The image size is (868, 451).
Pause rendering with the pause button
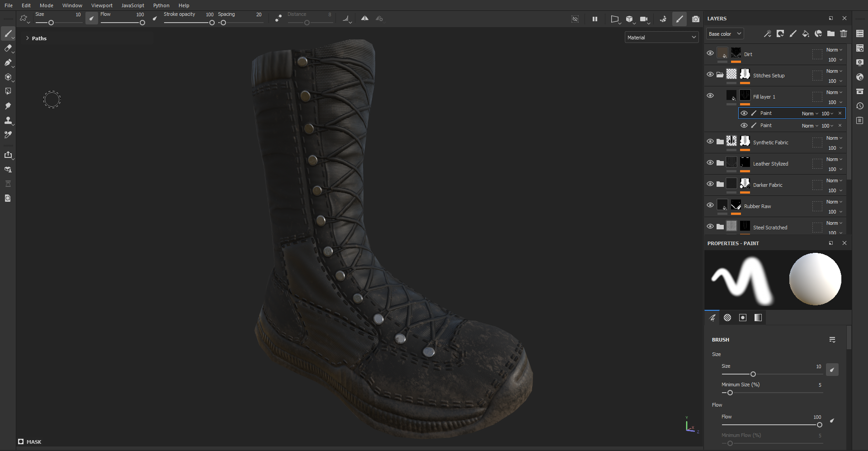click(x=595, y=19)
